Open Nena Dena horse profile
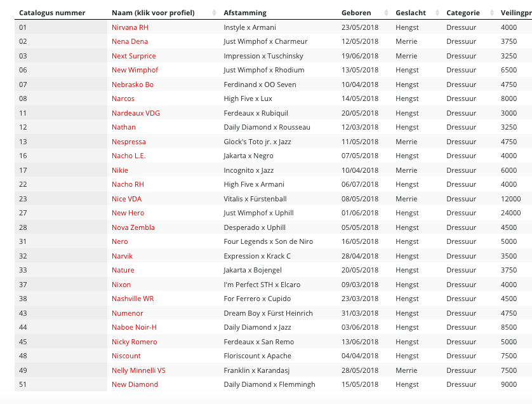532x404 pixels. [x=130, y=41]
